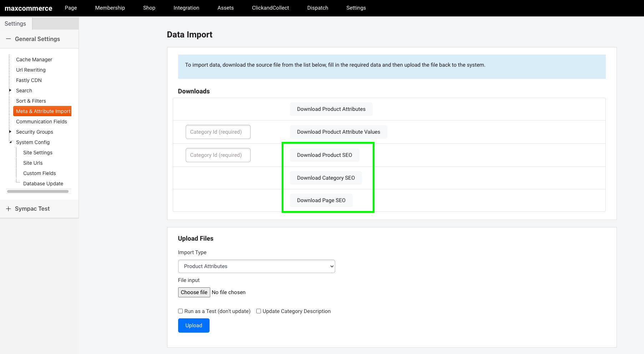Focus Category Id field for Product SEO
This screenshot has height=354, width=644.
218,155
